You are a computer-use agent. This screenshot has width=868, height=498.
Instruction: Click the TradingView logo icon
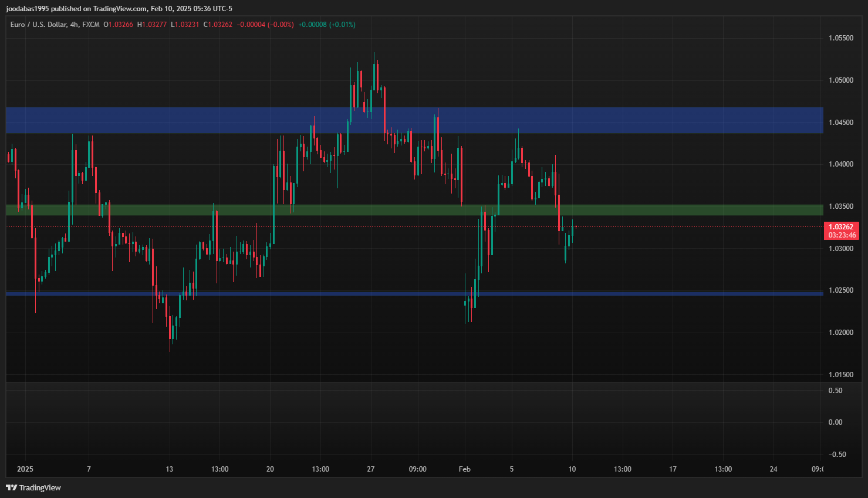tap(11, 487)
